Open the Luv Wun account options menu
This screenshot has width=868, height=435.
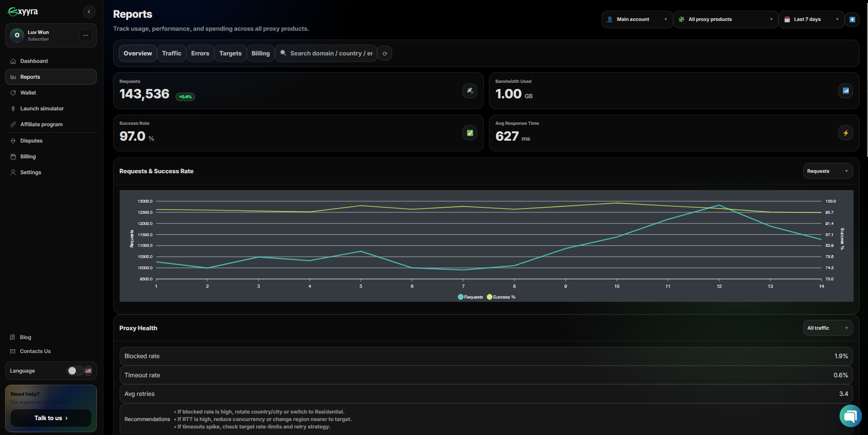click(x=86, y=35)
